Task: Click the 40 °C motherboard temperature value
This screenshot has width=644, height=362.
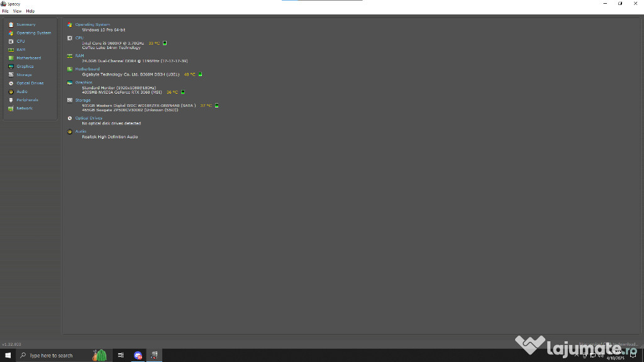Action: pyautogui.click(x=190, y=74)
